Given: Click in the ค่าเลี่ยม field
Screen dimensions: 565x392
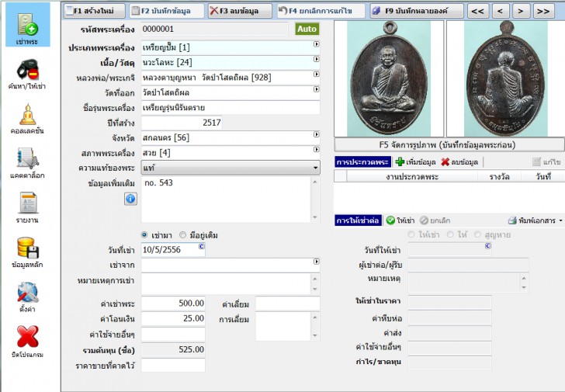Looking at the screenshot, I should [x=287, y=304].
